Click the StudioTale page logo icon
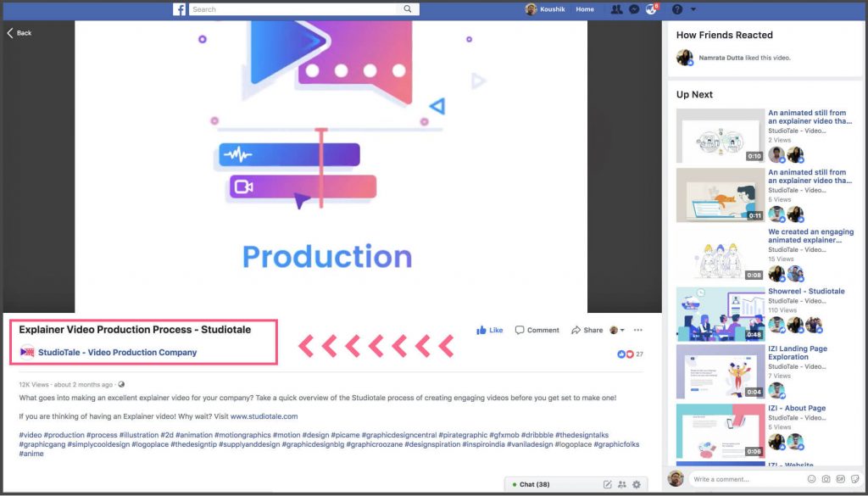This screenshot has height=496, width=868. pyautogui.click(x=27, y=352)
